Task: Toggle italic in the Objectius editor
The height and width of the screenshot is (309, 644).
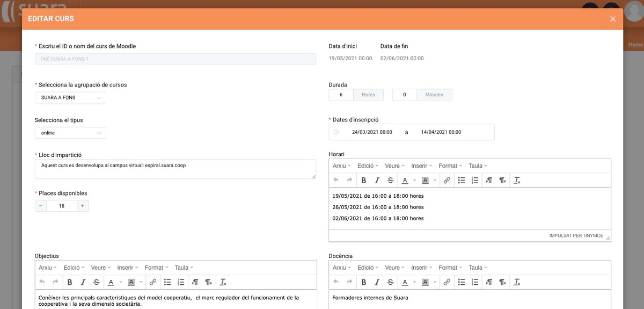Action: pyautogui.click(x=83, y=282)
